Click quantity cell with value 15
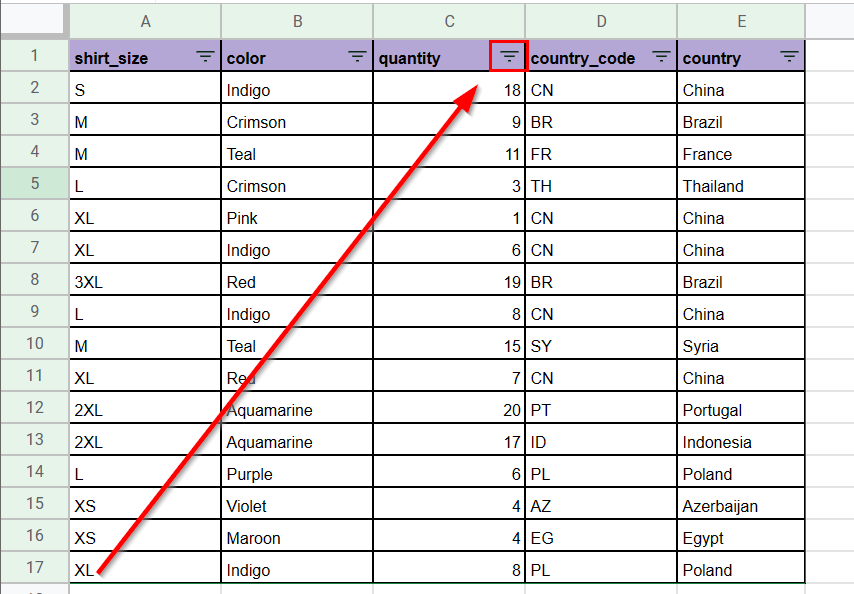854x594 pixels. [449, 344]
